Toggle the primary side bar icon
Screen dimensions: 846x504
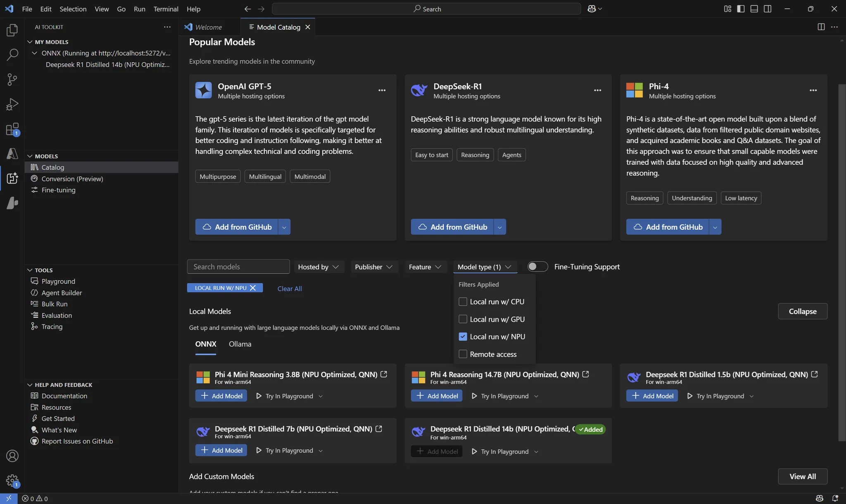[741, 9]
